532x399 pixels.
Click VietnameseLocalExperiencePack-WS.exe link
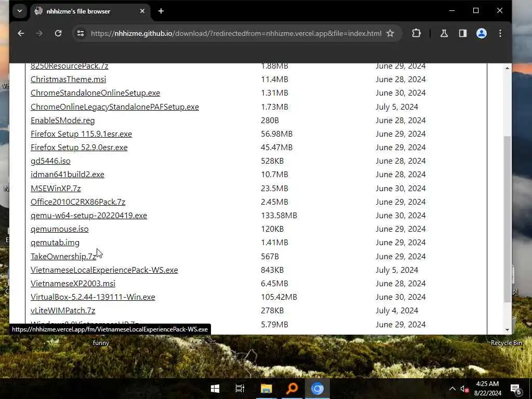coord(104,270)
